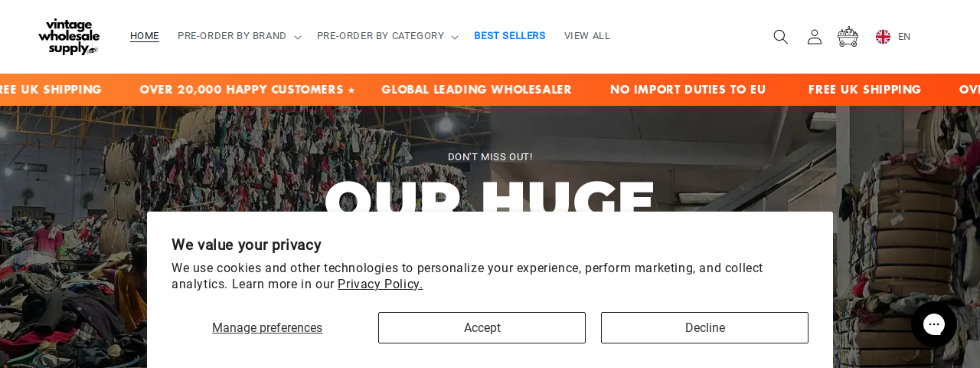Expand Pre-Order By Category chevron
Image resolution: width=980 pixels, height=368 pixels.
click(x=455, y=37)
